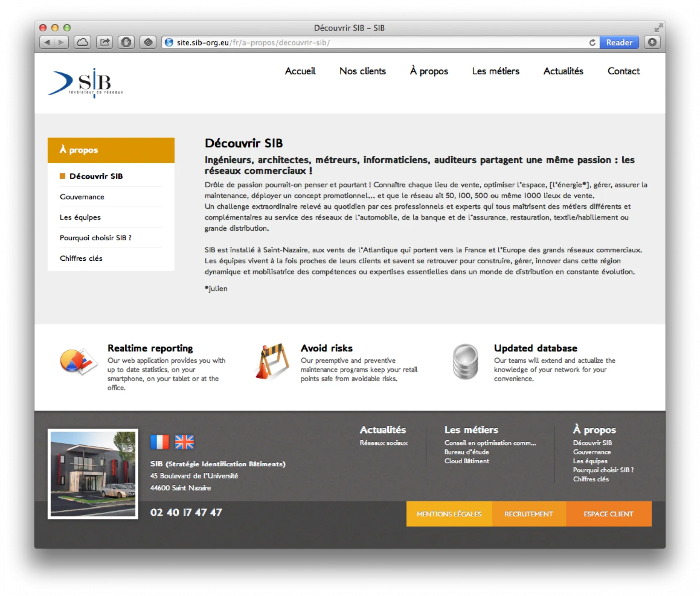Switch to English via the UK flag
This screenshot has width=700, height=596.
184,442
